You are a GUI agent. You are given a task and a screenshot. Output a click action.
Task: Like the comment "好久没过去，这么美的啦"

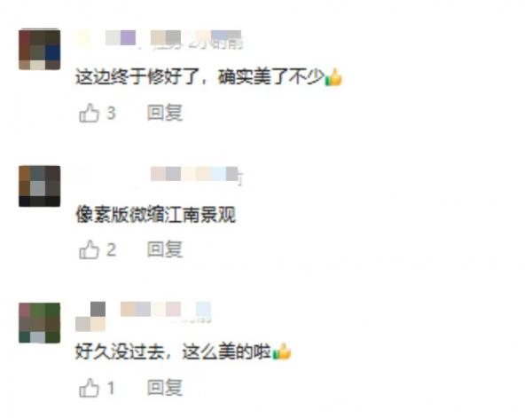point(89,388)
